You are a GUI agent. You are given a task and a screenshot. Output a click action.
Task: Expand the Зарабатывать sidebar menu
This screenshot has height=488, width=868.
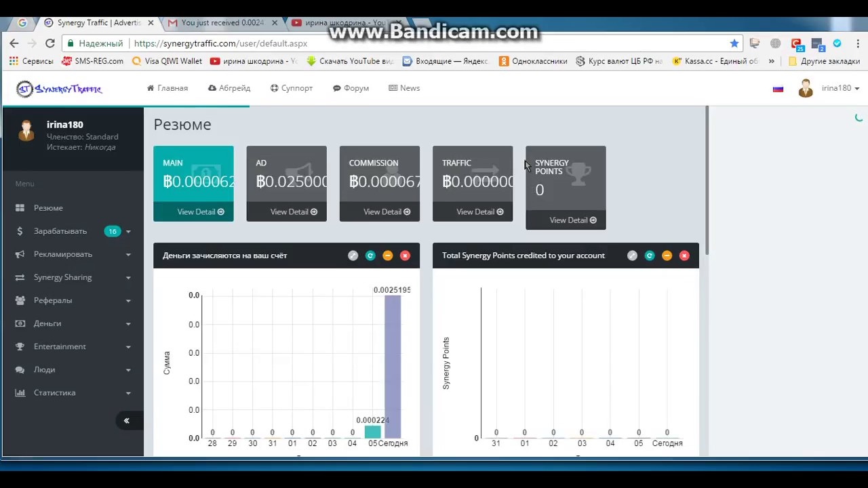[x=73, y=231]
